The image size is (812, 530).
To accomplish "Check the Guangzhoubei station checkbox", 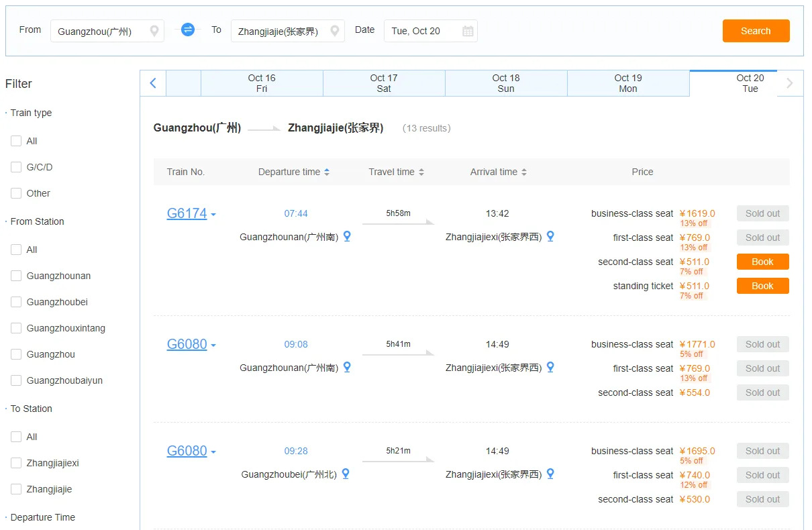I will click(x=16, y=302).
